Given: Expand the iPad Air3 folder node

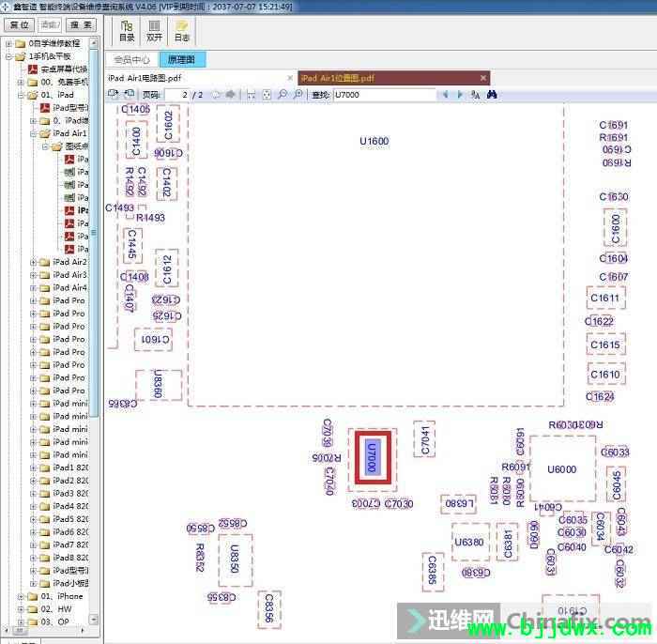Looking at the screenshot, I should [33, 275].
